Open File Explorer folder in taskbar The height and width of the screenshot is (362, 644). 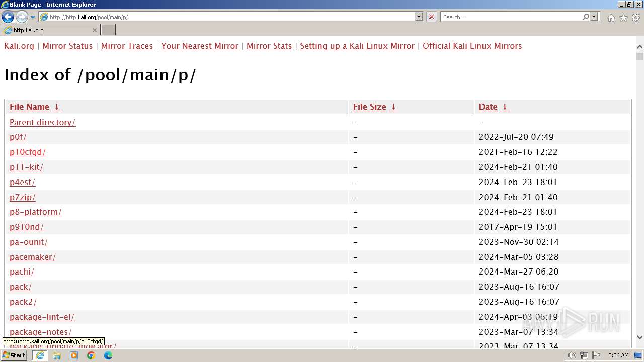pyautogui.click(x=57, y=355)
